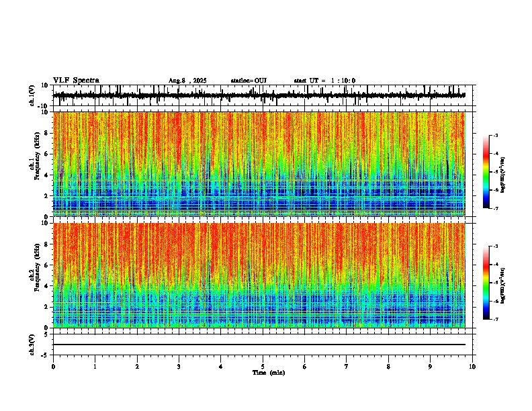Screen dimensions: 532x411
Task: Click the flat ch.3 voltage line
Action: [259, 345]
